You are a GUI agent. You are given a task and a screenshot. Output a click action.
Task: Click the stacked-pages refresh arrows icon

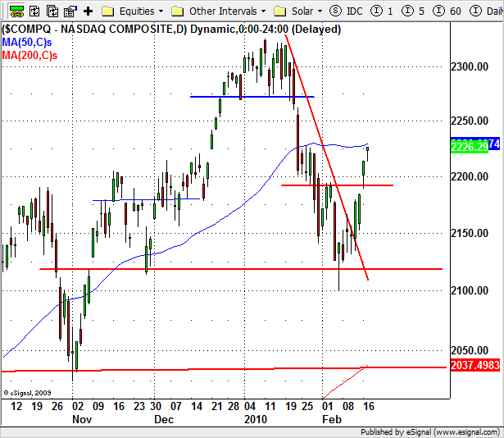point(52,11)
